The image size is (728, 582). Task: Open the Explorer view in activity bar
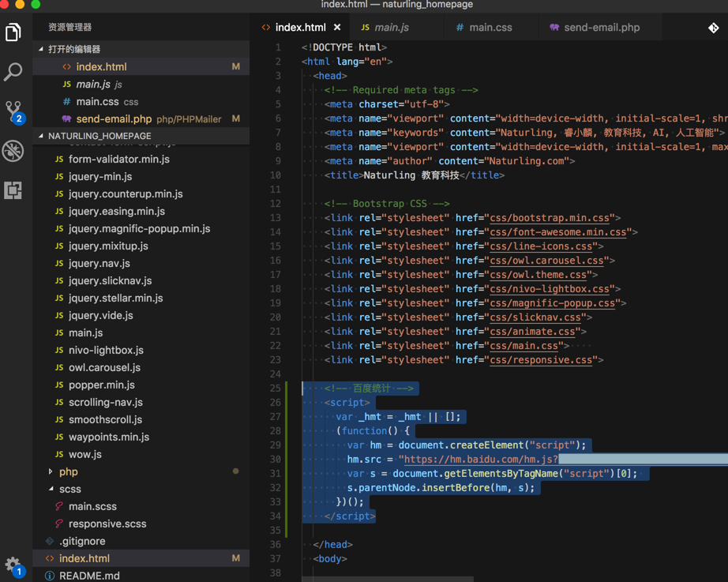[x=13, y=32]
